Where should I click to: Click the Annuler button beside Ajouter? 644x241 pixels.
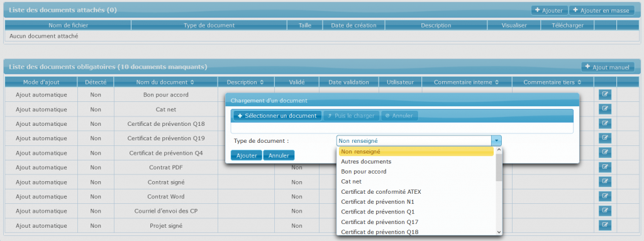coord(279,156)
